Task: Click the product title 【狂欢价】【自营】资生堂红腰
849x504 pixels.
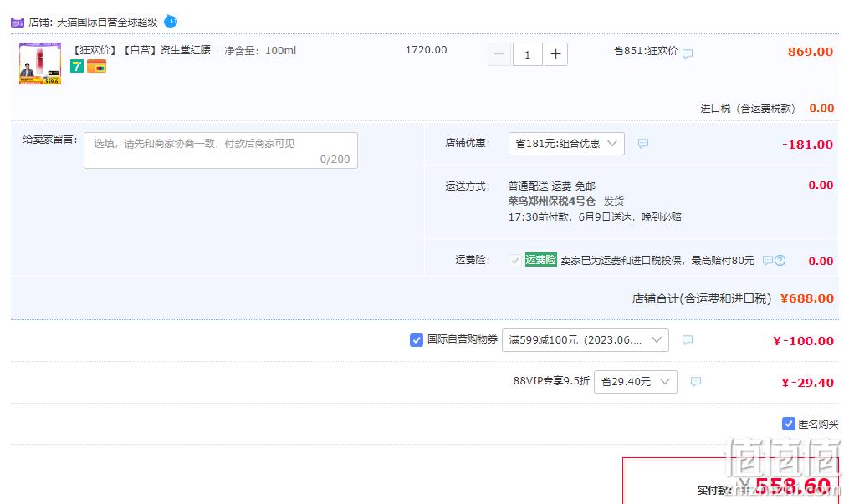Action: 145,50
